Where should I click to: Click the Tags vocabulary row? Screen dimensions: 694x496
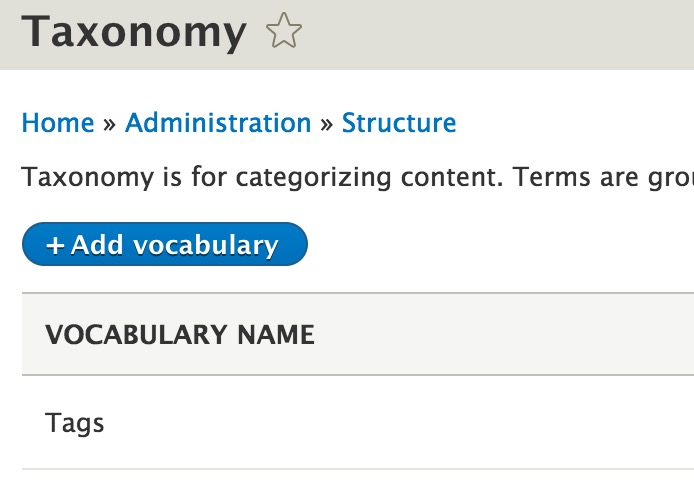pos(358,423)
